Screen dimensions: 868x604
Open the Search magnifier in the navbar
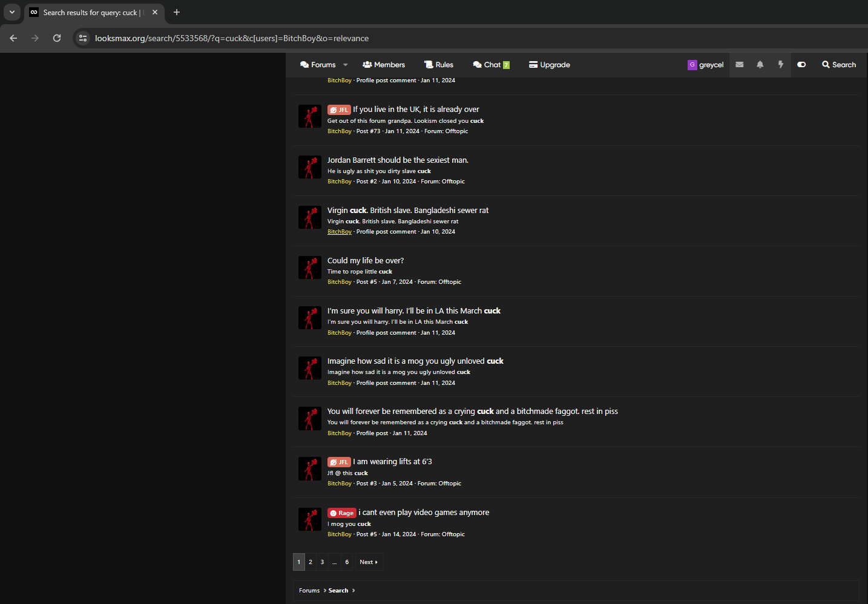click(839, 65)
